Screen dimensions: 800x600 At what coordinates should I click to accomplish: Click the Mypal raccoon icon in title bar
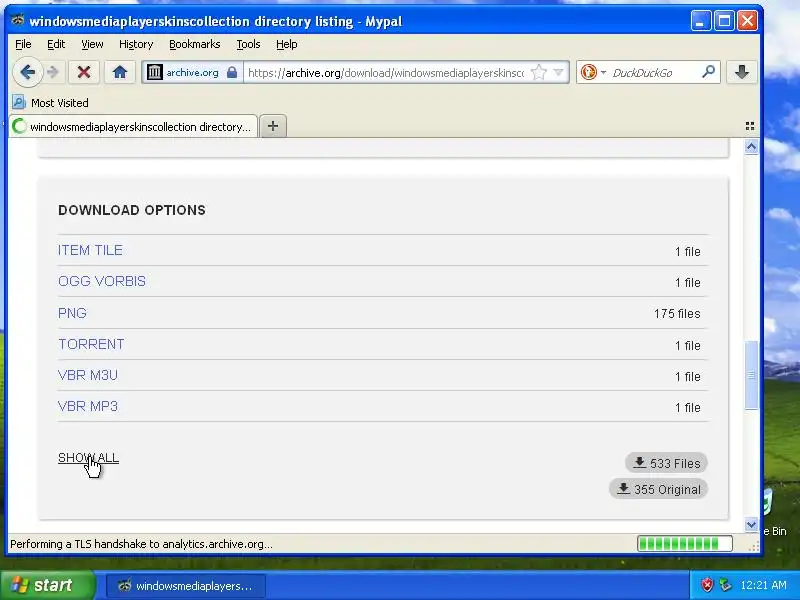(18, 20)
